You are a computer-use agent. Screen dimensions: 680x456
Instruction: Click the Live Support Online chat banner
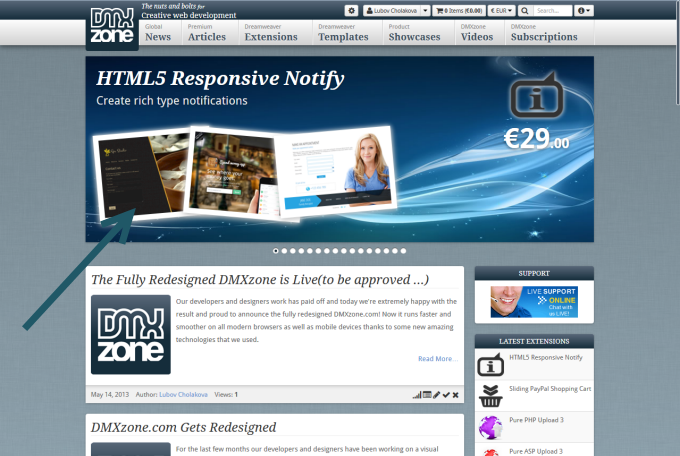(534, 302)
